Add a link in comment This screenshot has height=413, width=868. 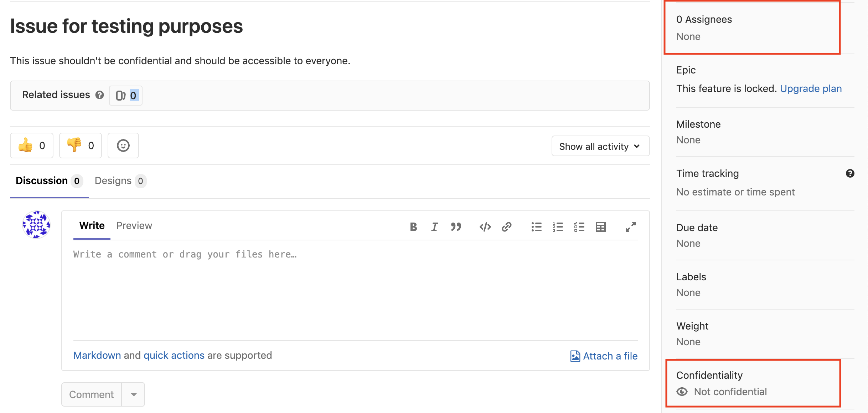point(506,227)
